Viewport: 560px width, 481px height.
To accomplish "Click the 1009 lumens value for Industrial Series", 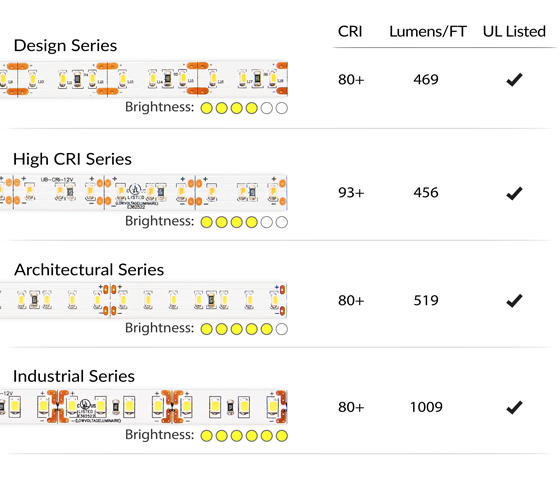I will pos(426,407).
